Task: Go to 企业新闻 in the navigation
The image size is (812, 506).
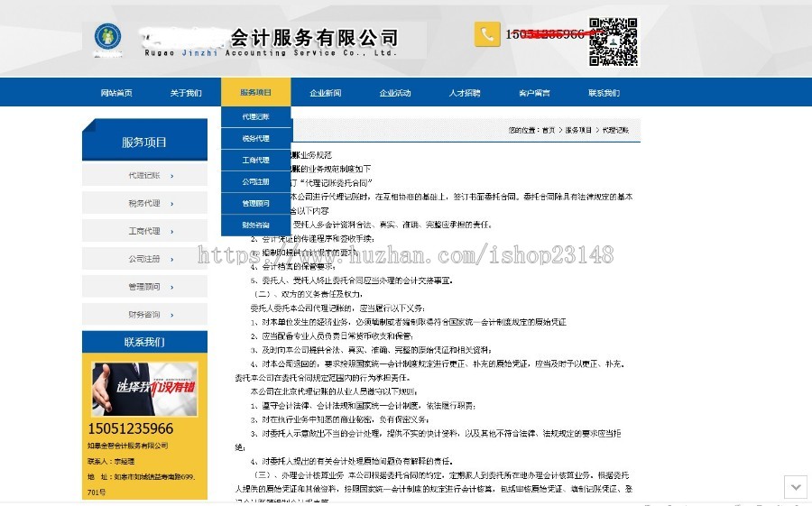Action: [x=325, y=93]
